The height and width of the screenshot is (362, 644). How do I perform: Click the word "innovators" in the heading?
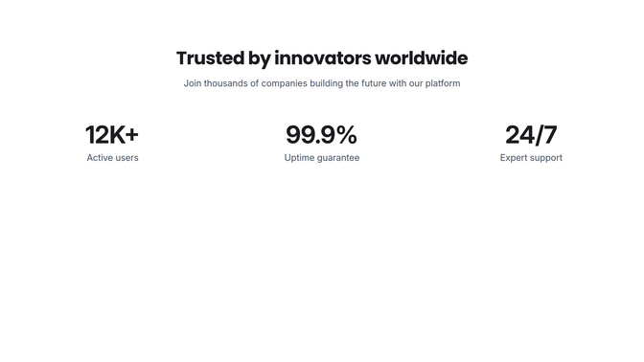point(323,57)
